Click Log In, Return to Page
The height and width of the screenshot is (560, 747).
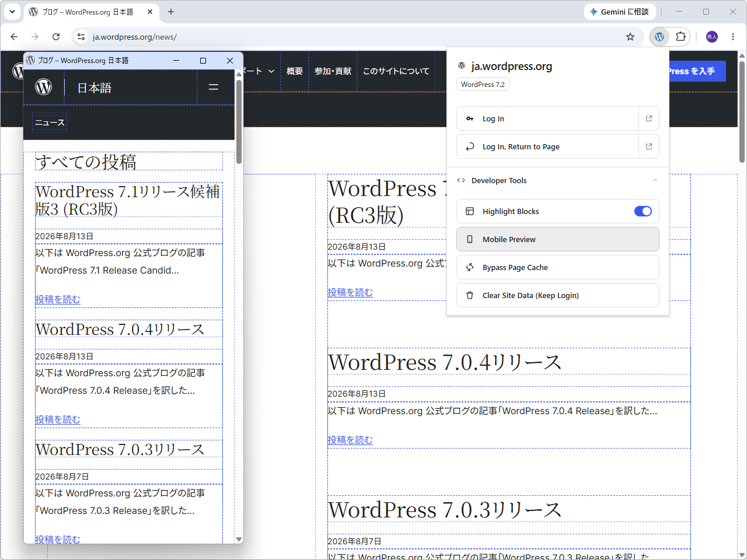click(547, 146)
